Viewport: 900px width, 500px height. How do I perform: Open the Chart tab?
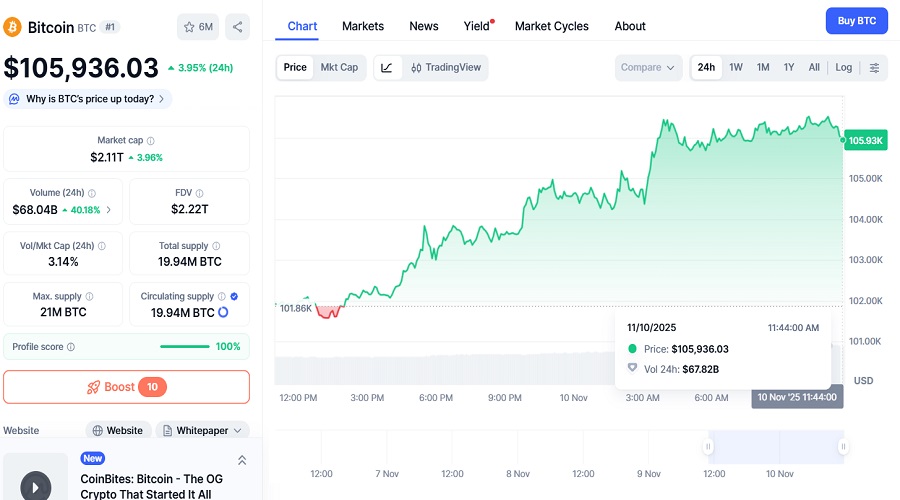point(302,26)
